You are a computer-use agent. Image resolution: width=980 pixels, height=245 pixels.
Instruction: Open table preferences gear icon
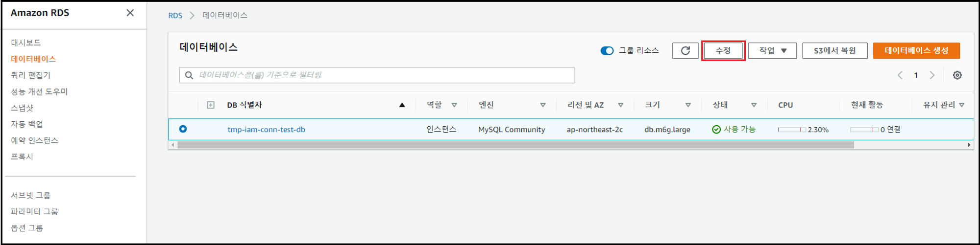[x=957, y=75]
